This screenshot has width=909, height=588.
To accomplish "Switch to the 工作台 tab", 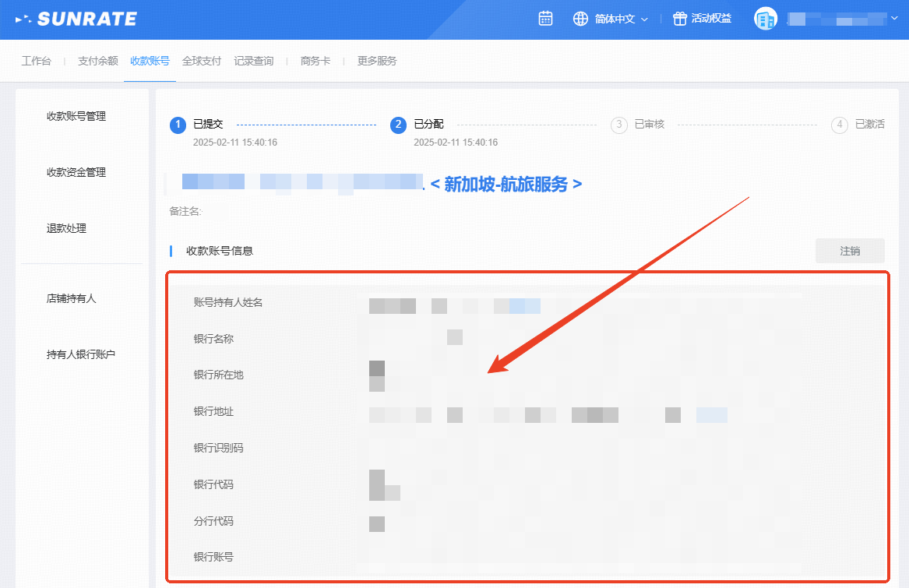I will coord(36,61).
